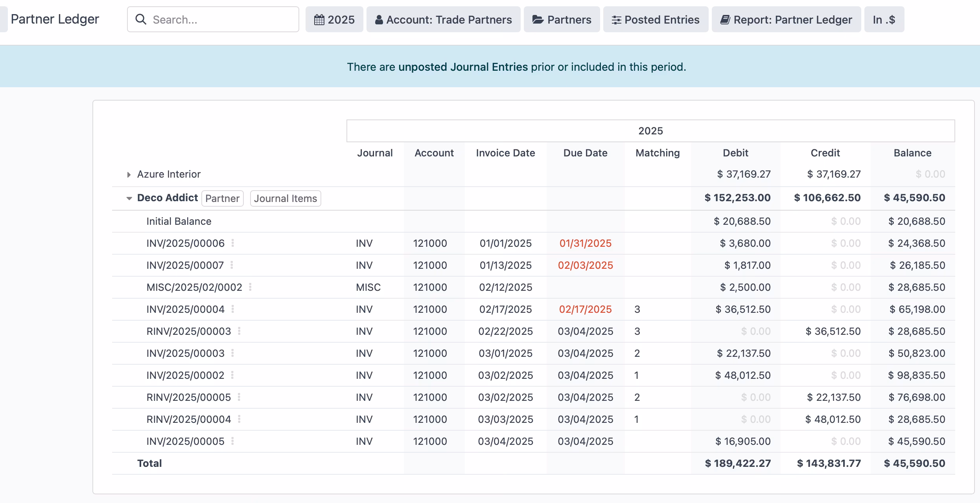
Task: Click the magnifier icon in search box
Action: coord(141,19)
